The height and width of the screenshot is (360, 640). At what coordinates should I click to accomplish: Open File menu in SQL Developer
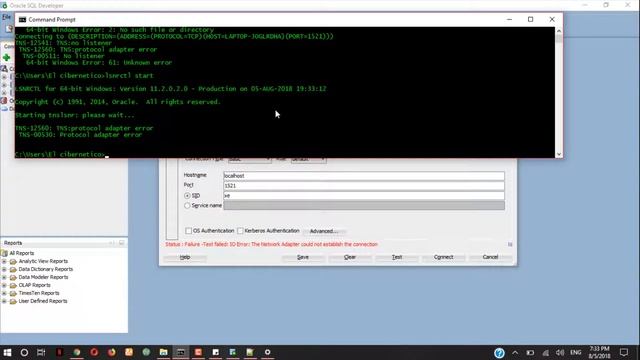pos(7,17)
